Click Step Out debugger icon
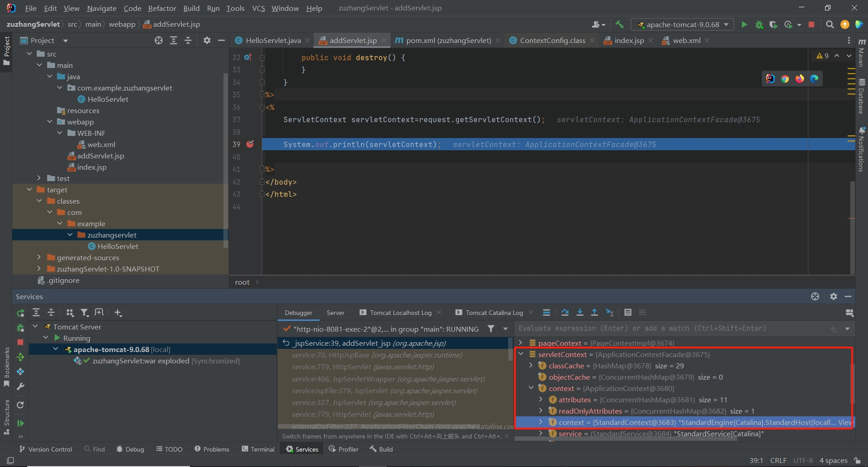The image size is (868, 467). [594, 312]
